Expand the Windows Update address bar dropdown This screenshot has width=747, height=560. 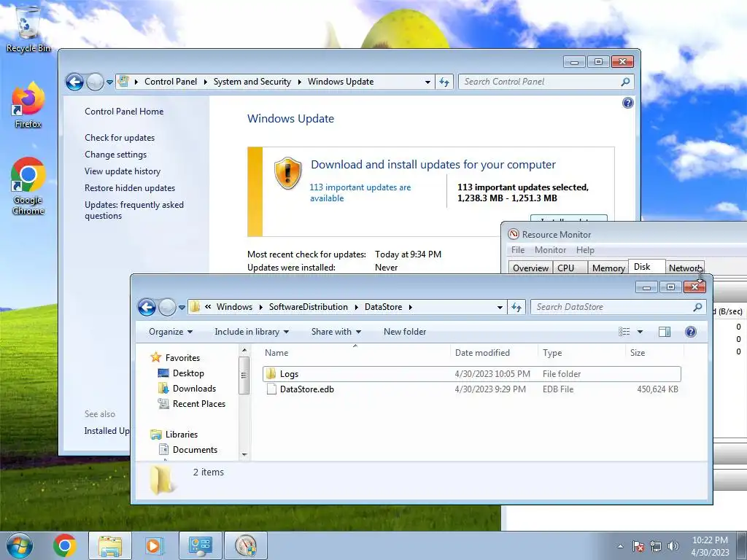coord(427,82)
